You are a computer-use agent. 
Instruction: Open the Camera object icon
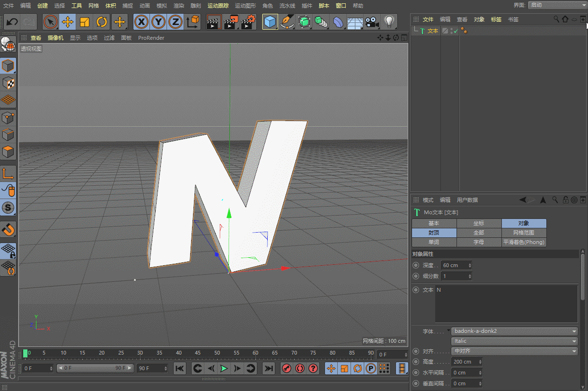(x=372, y=22)
